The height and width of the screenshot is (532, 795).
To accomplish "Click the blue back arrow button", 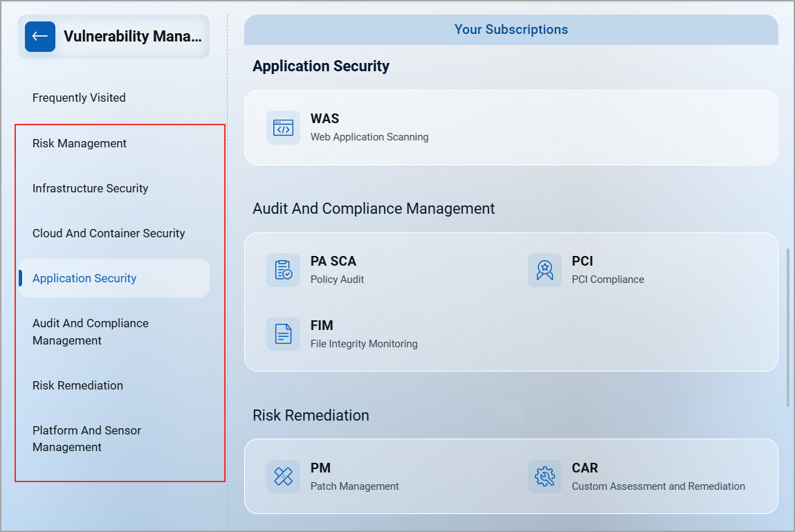I will point(40,37).
